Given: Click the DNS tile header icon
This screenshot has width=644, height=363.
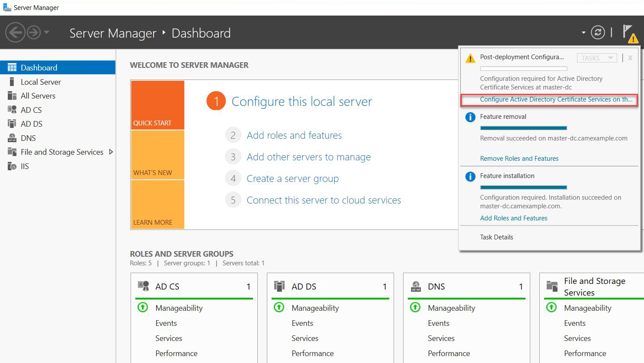Looking at the screenshot, I should [416, 286].
